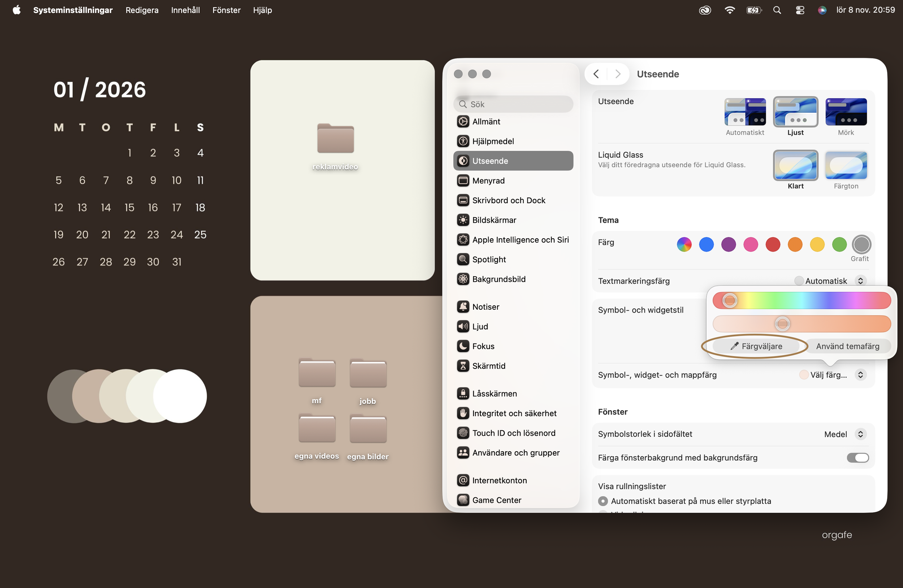
Task: Open Symbol-, widget- och mappfärg dropdown
Action: click(860, 375)
